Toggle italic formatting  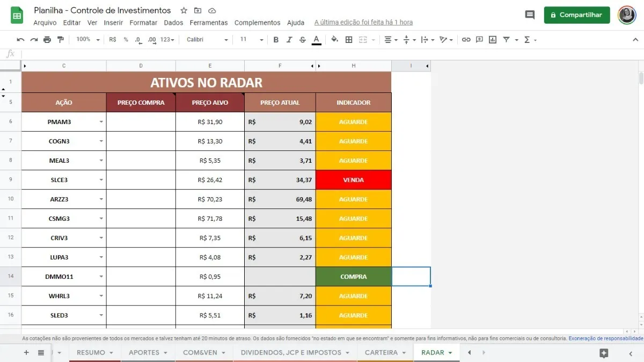click(x=289, y=40)
